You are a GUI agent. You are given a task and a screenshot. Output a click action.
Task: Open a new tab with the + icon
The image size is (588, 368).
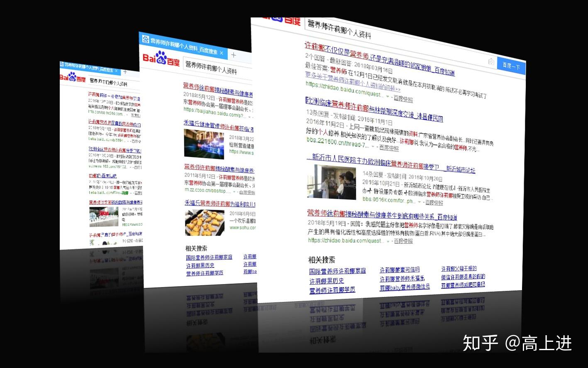point(234,54)
